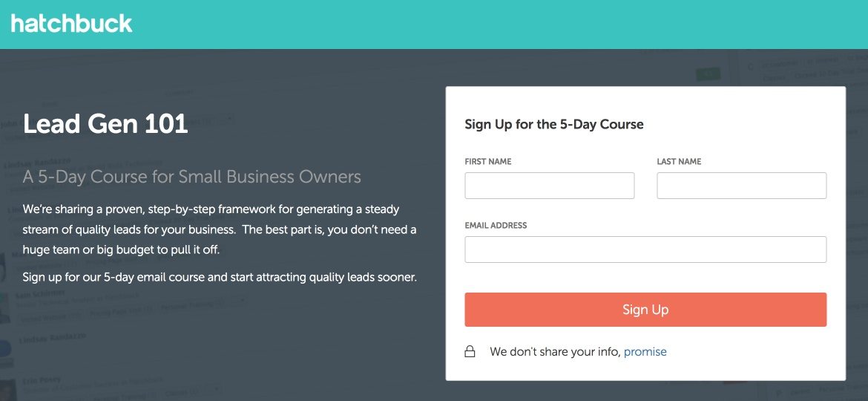Image resolution: width=868 pixels, height=401 pixels.
Task: Click the 5-Day Course for Small Business Owners subheading
Action: click(192, 177)
